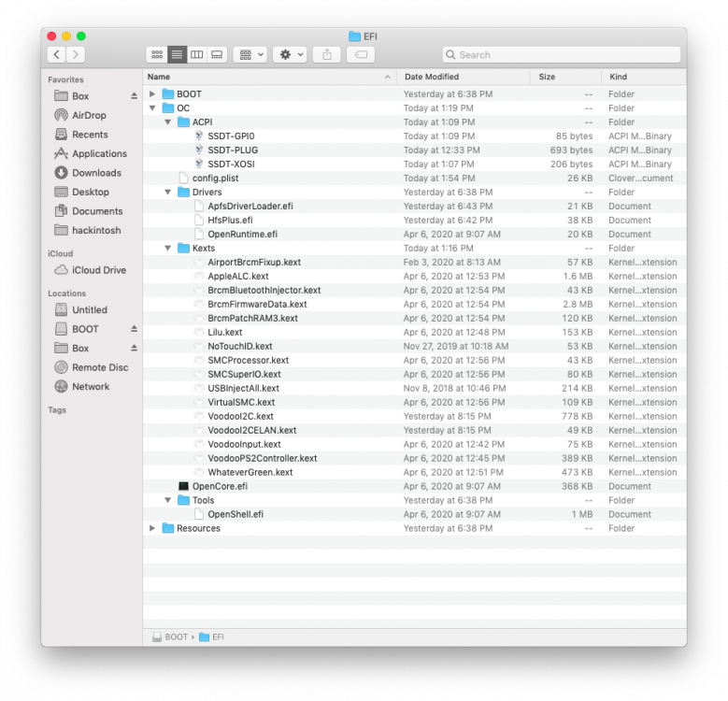Eject the BOOT volume in Locations
Screen dimensions: 728x701
pyautogui.click(x=134, y=329)
